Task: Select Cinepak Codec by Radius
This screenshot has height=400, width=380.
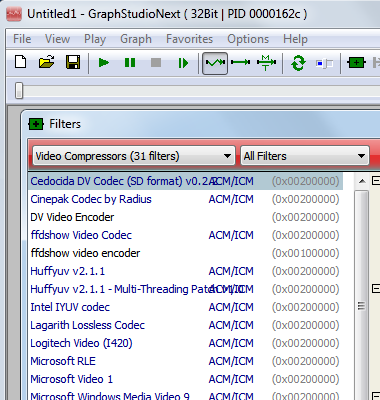Action: [185, 199]
